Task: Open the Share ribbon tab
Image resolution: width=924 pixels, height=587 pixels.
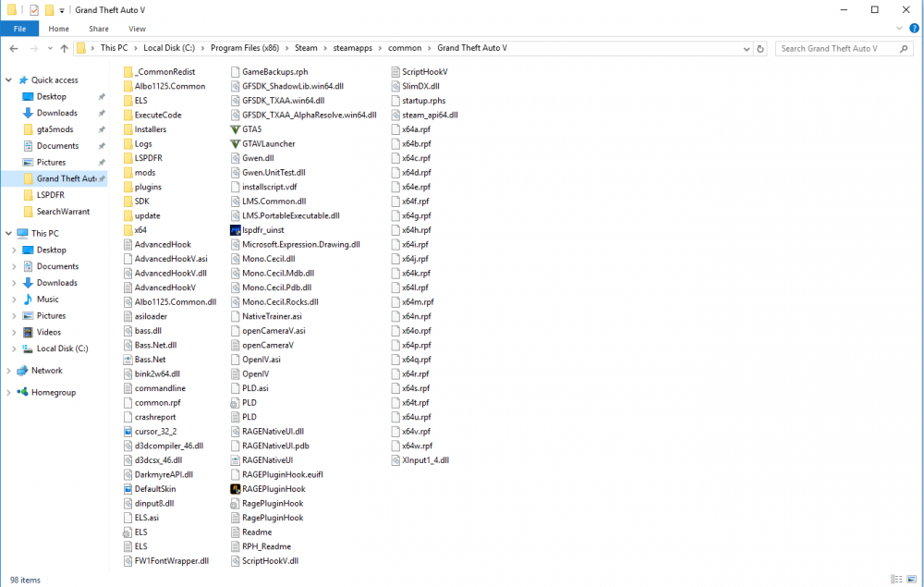Action: 99,29
